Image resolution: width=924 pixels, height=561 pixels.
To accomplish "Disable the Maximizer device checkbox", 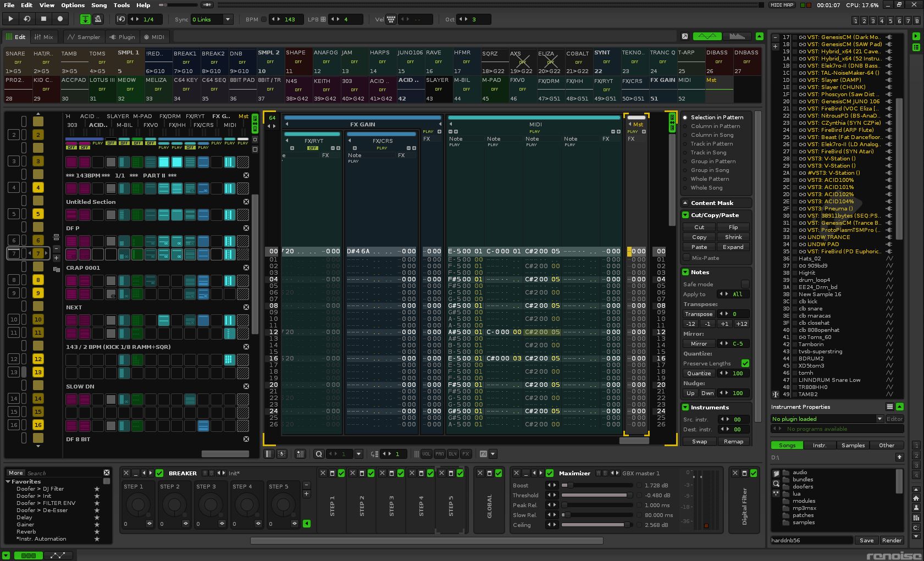I will tap(550, 473).
